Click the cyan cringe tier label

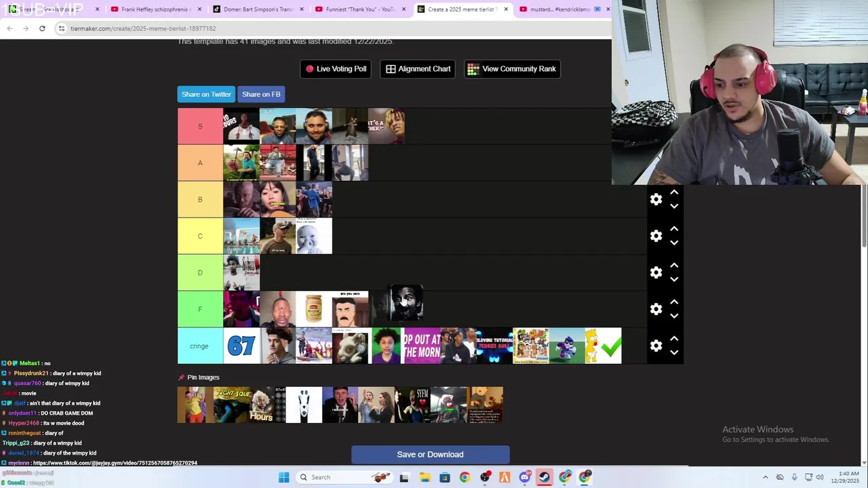pos(200,346)
